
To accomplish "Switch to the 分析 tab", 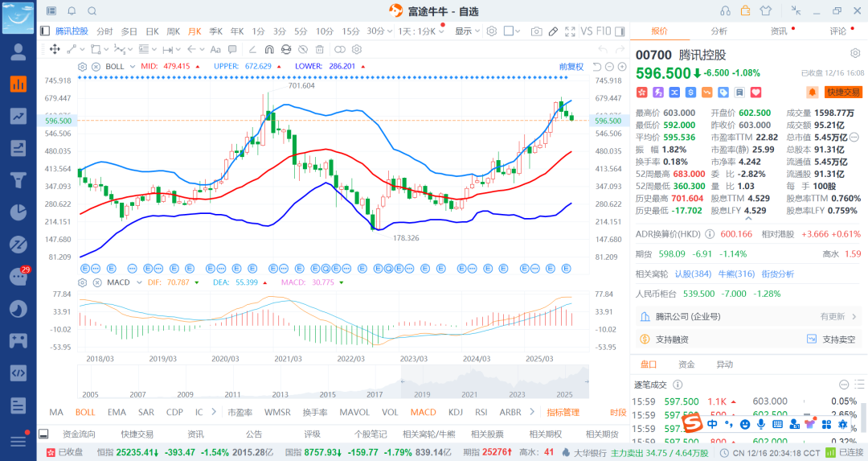I will pos(719,31).
